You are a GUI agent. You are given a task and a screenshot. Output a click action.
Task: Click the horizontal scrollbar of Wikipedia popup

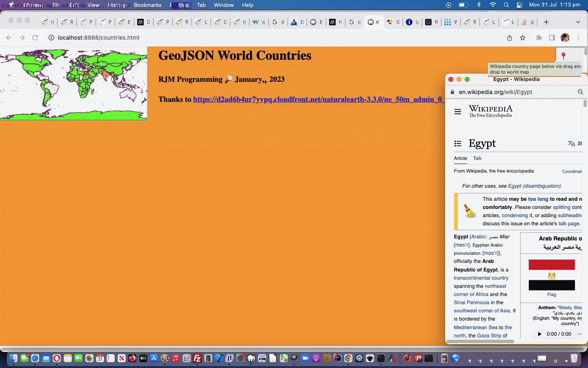(x=480, y=341)
